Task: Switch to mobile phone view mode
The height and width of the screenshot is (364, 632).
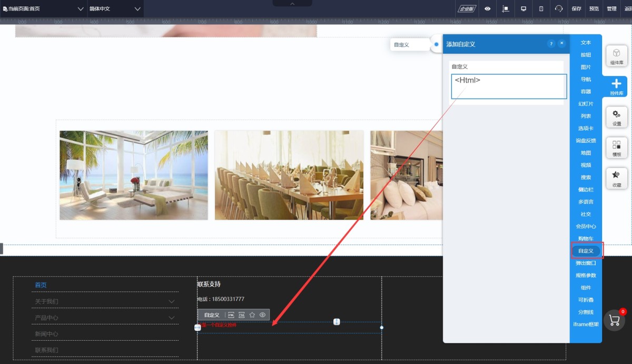Action: pos(541,8)
